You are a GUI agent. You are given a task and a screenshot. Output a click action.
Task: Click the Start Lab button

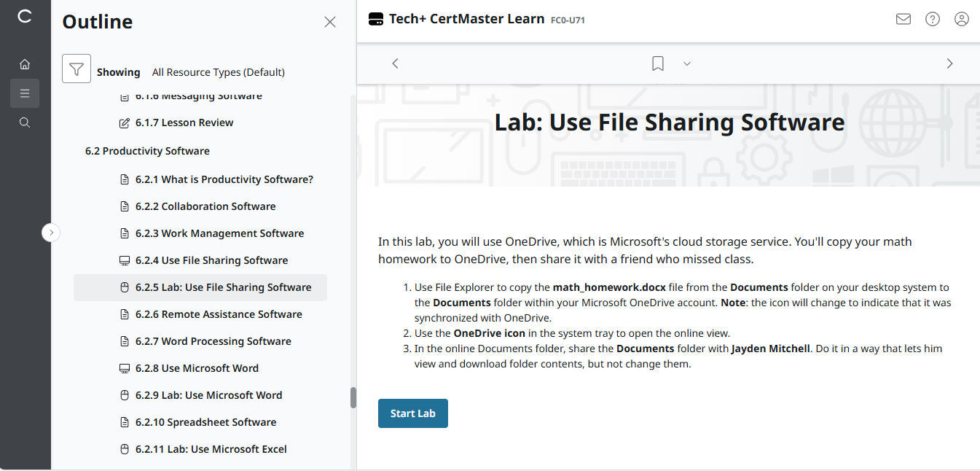412,413
